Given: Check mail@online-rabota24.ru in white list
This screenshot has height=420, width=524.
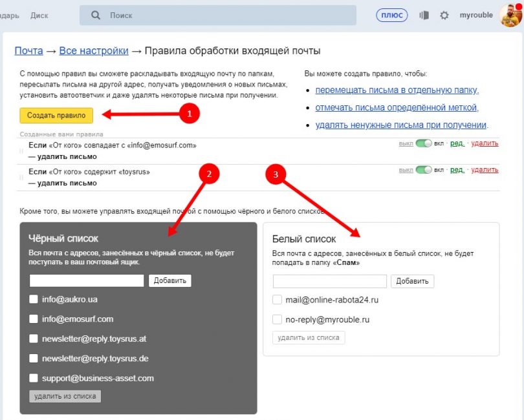Looking at the screenshot, I should (x=278, y=300).
